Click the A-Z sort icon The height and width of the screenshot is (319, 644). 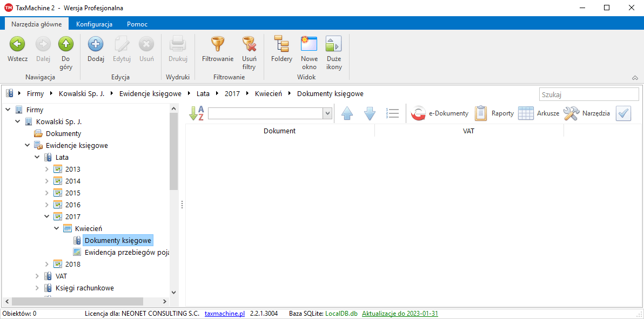[196, 113]
